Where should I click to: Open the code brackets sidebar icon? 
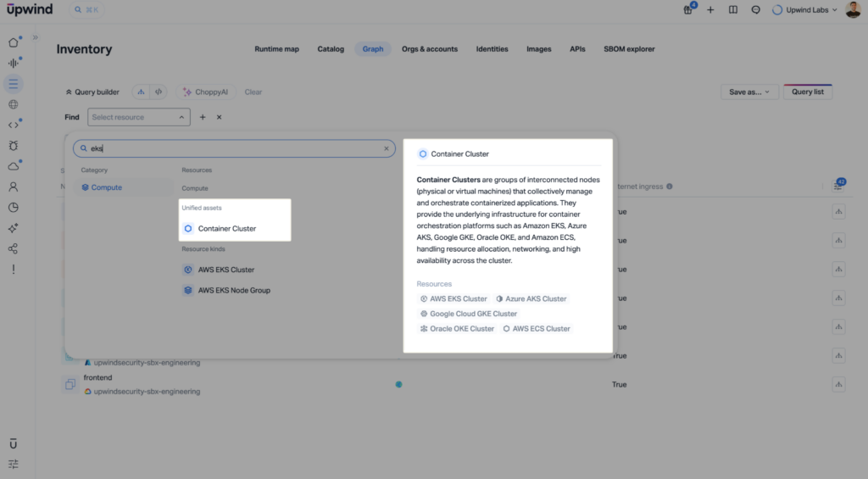coord(14,125)
